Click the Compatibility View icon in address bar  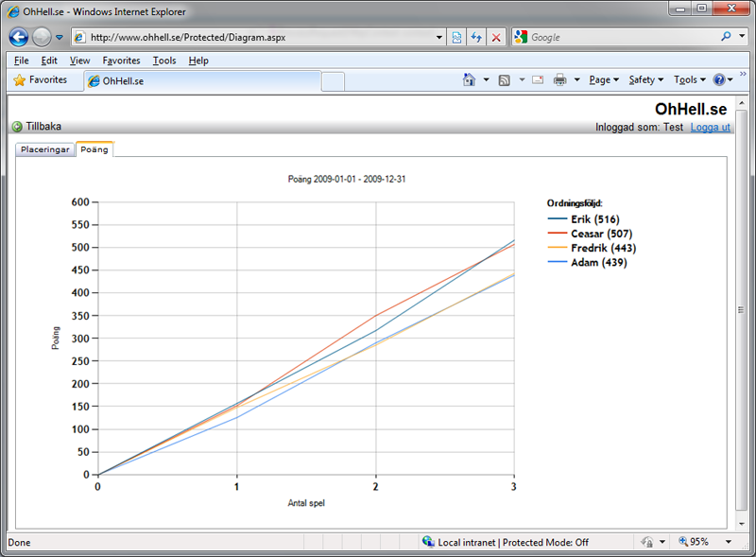tap(457, 38)
